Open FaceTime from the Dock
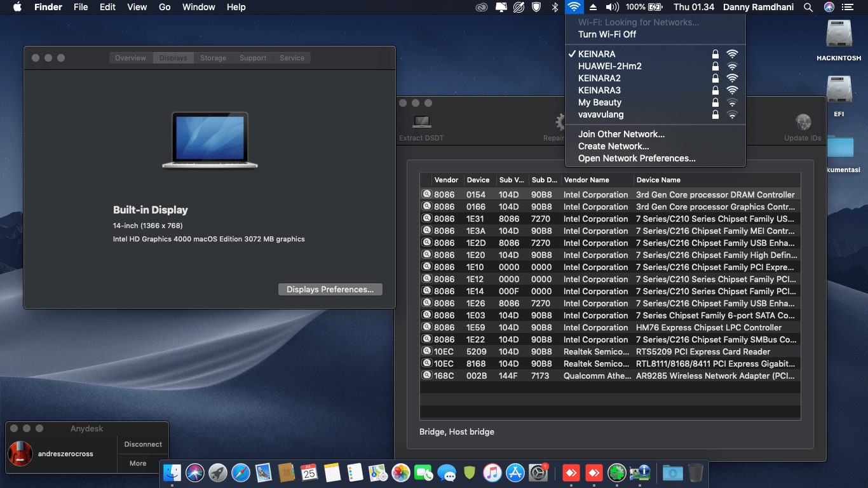The height and width of the screenshot is (488, 868). pos(424,472)
